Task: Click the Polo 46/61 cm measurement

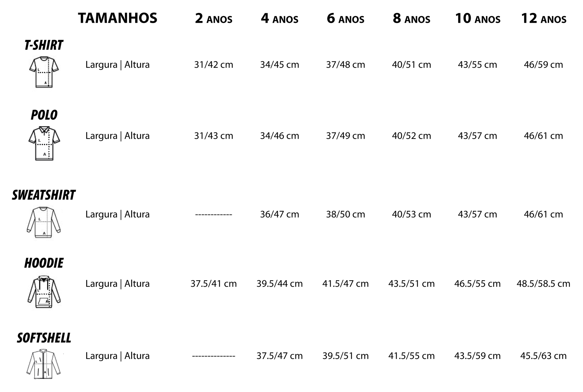Action: coord(543,136)
